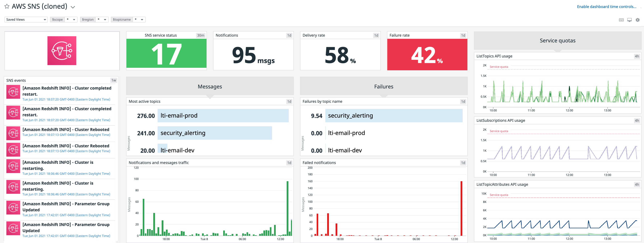This screenshot has height=243, width=644.
Task: Open the Saved Views dropdown
Action: (x=26, y=19)
